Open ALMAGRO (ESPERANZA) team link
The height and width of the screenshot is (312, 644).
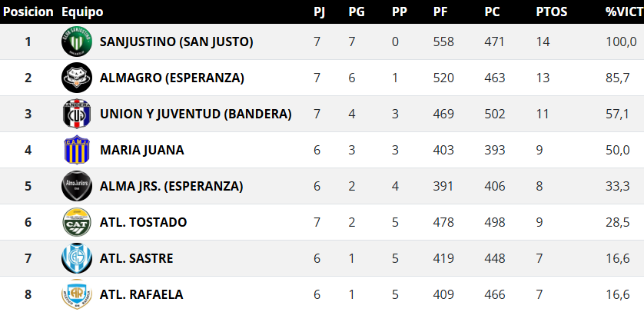pyautogui.click(x=172, y=78)
